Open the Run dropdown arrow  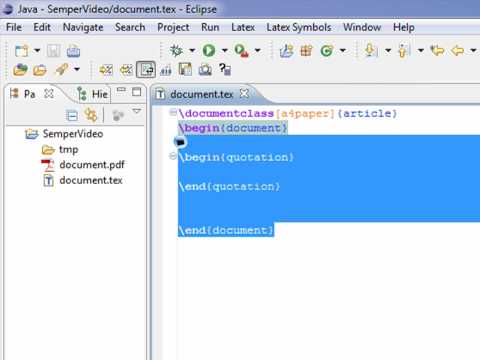[225, 51]
